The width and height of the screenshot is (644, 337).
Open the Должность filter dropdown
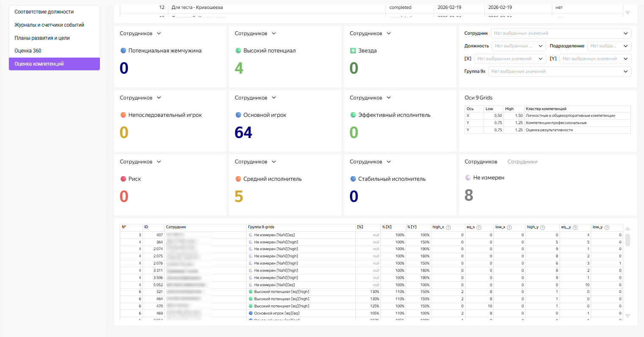519,46
